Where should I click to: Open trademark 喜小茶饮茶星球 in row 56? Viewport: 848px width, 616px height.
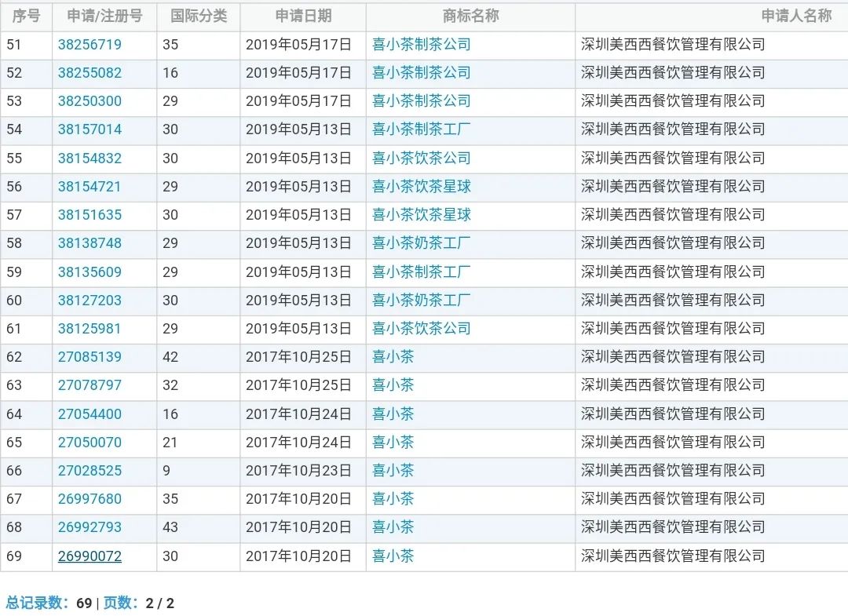pos(422,187)
